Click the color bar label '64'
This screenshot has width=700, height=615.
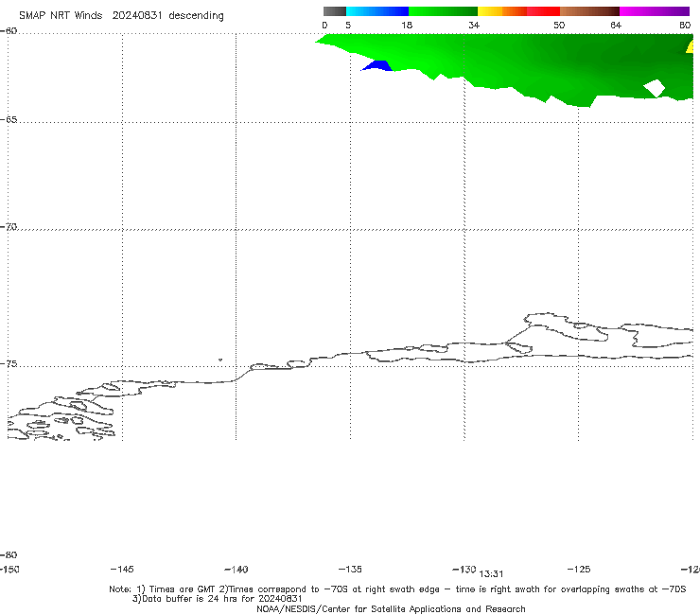click(616, 25)
